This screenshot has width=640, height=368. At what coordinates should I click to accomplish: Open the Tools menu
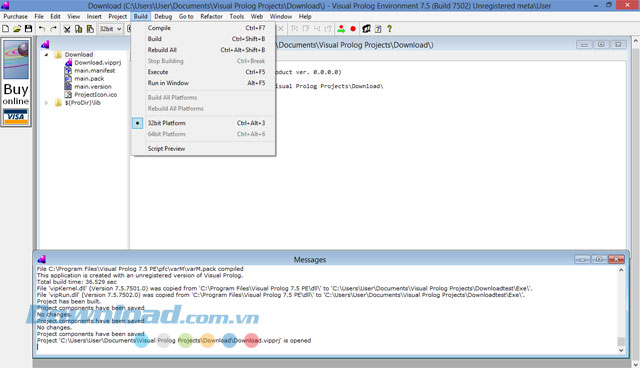pos(237,16)
